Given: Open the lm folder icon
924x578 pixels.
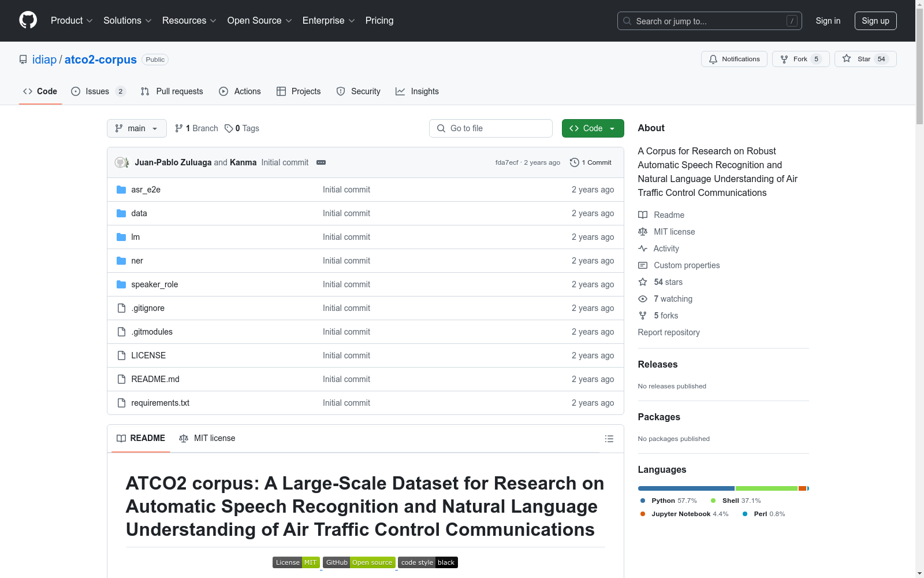Looking at the screenshot, I should coord(121,237).
